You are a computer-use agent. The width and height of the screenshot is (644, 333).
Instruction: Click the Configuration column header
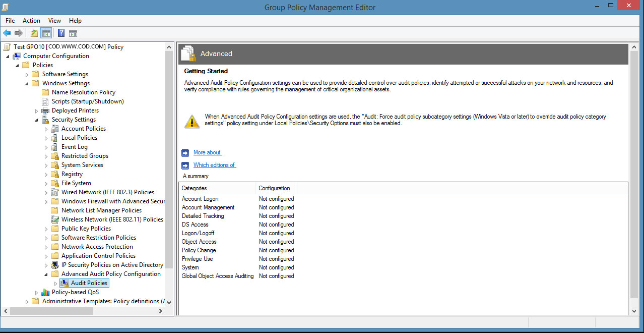click(276, 188)
